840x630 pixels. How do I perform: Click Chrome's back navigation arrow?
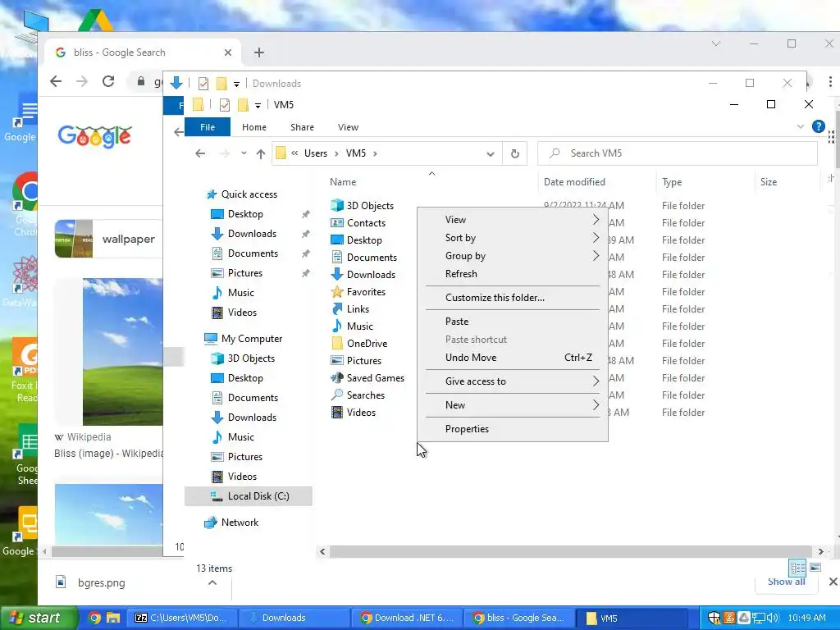tap(56, 81)
